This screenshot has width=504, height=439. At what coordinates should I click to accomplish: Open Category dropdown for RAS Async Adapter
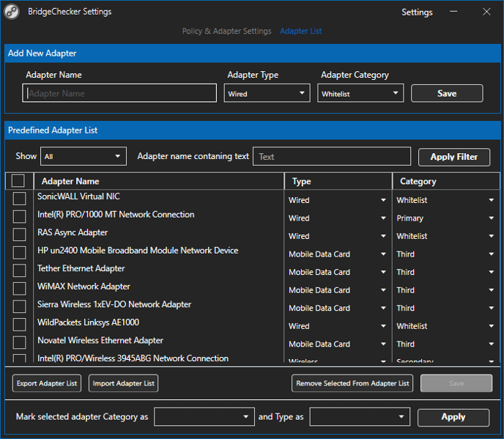tap(445, 236)
